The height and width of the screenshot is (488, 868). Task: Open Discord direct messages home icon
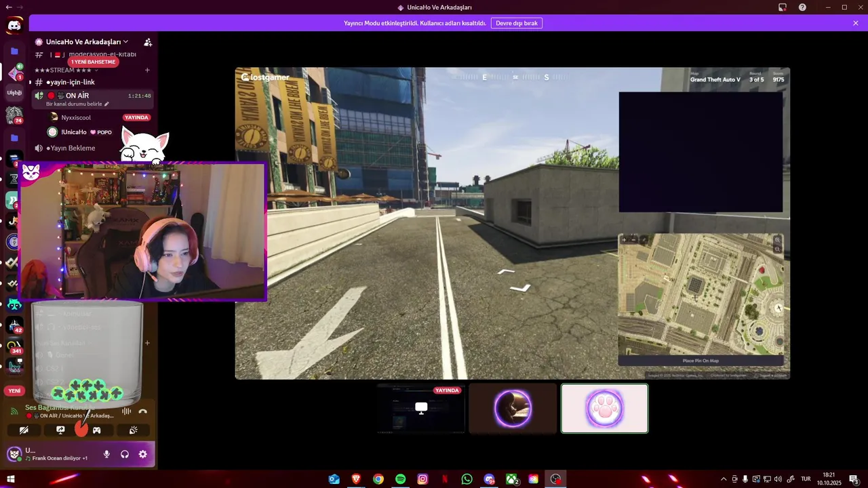(14, 26)
